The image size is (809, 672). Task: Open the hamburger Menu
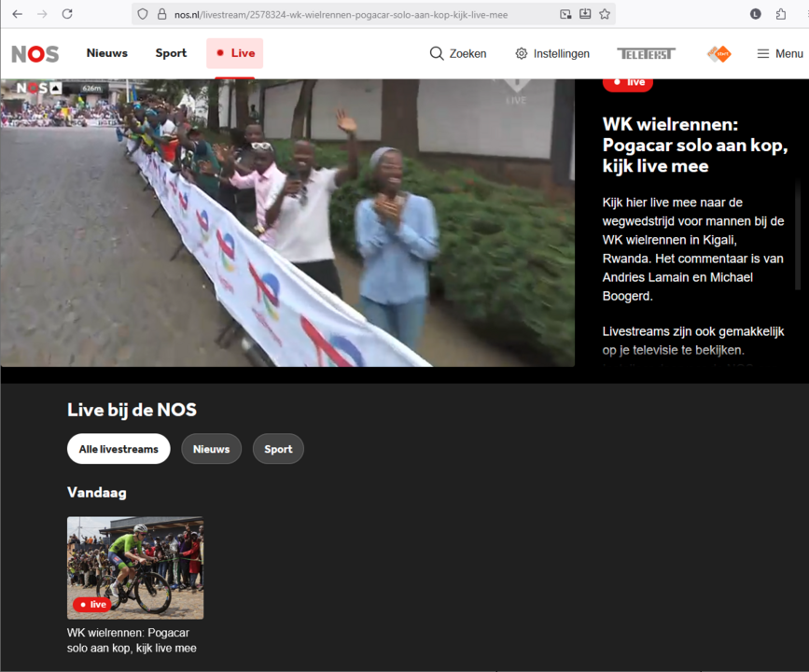point(779,54)
